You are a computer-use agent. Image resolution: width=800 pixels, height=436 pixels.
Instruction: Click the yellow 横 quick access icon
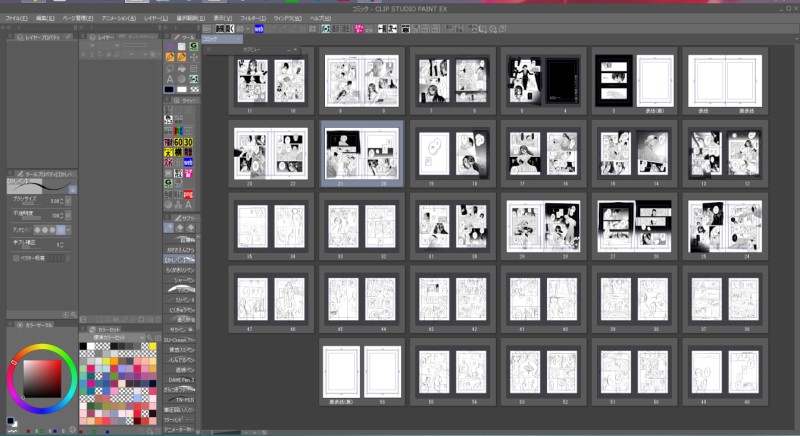[178, 152]
